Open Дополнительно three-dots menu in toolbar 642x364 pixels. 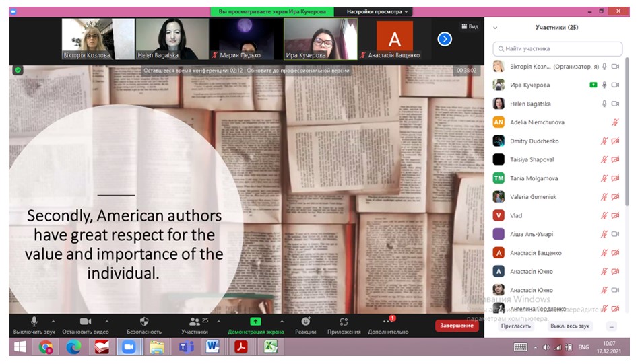pos(387,322)
